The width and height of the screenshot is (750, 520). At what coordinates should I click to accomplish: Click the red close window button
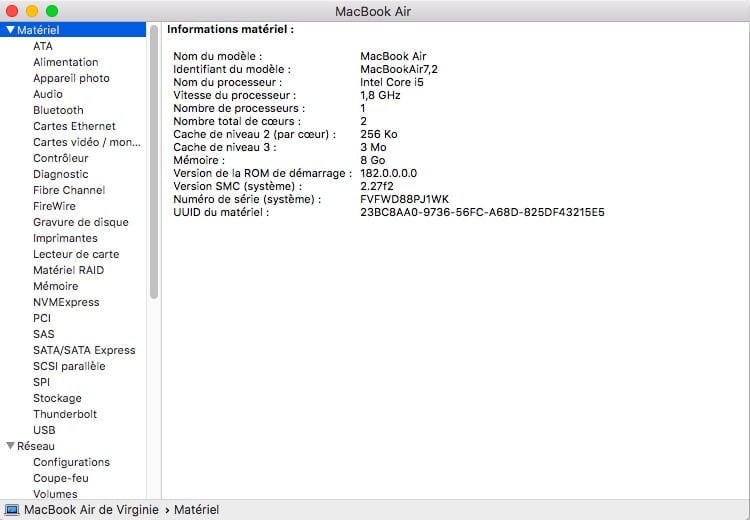point(11,11)
